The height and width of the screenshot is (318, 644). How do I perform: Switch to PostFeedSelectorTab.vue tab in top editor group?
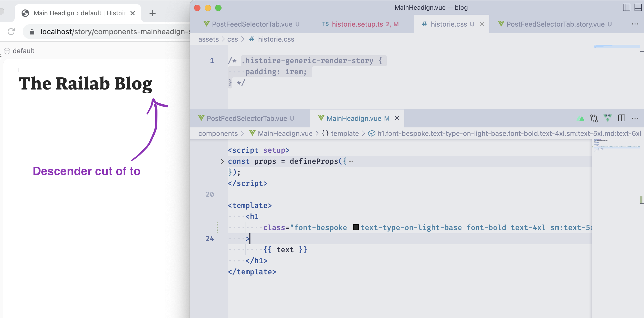coord(251,24)
